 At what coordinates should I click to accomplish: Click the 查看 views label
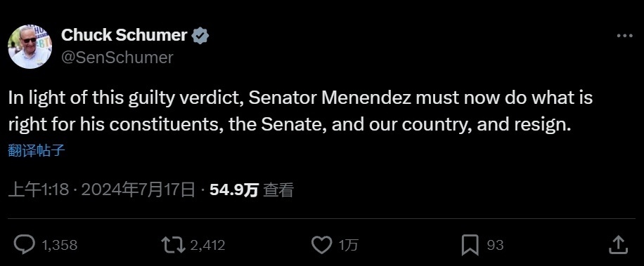[x=278, y=189]
